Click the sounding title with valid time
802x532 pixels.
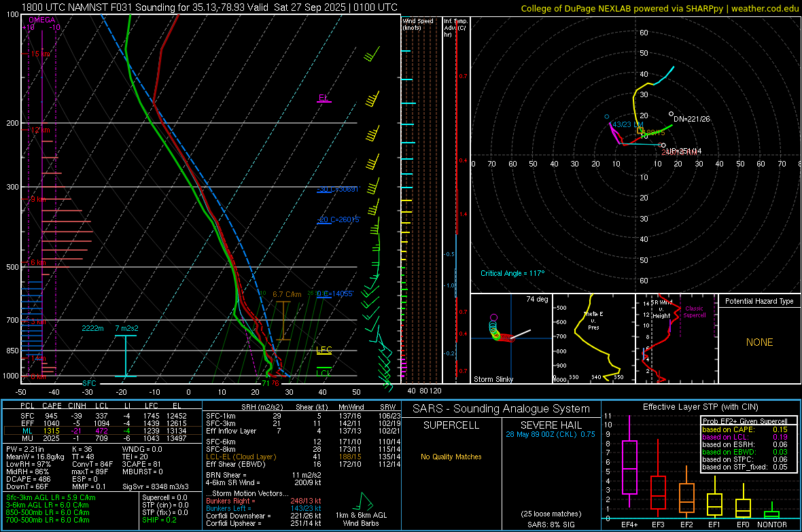click(x=210, y=7)
